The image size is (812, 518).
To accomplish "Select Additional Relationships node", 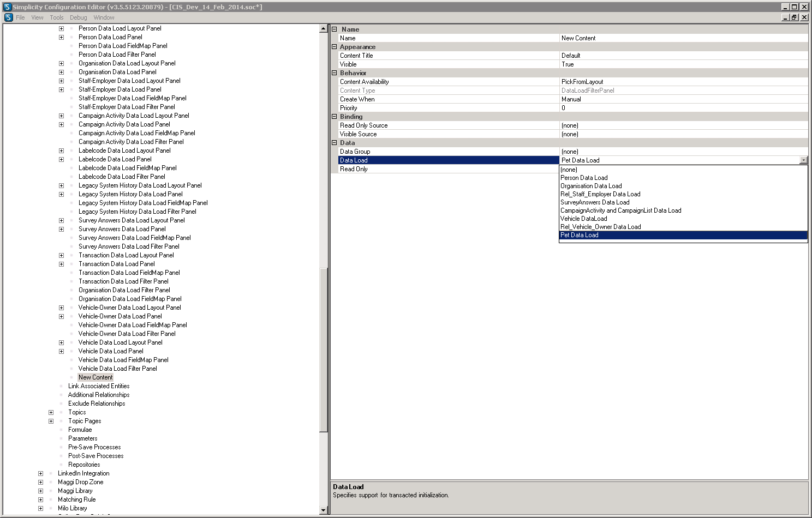I will click(x=99, y=395).
